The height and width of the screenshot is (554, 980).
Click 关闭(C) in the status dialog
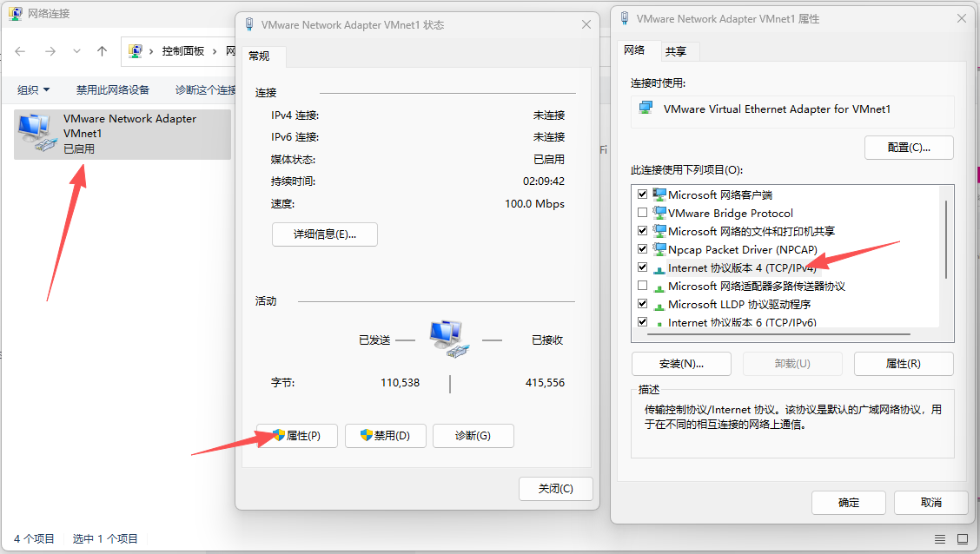tap(556, 488)
